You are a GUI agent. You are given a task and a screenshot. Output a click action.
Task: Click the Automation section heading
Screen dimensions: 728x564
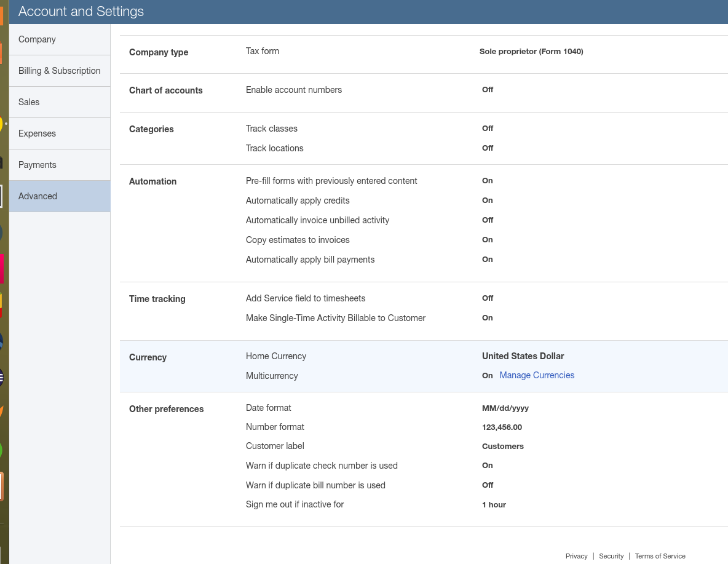click(x=152, y=181)
